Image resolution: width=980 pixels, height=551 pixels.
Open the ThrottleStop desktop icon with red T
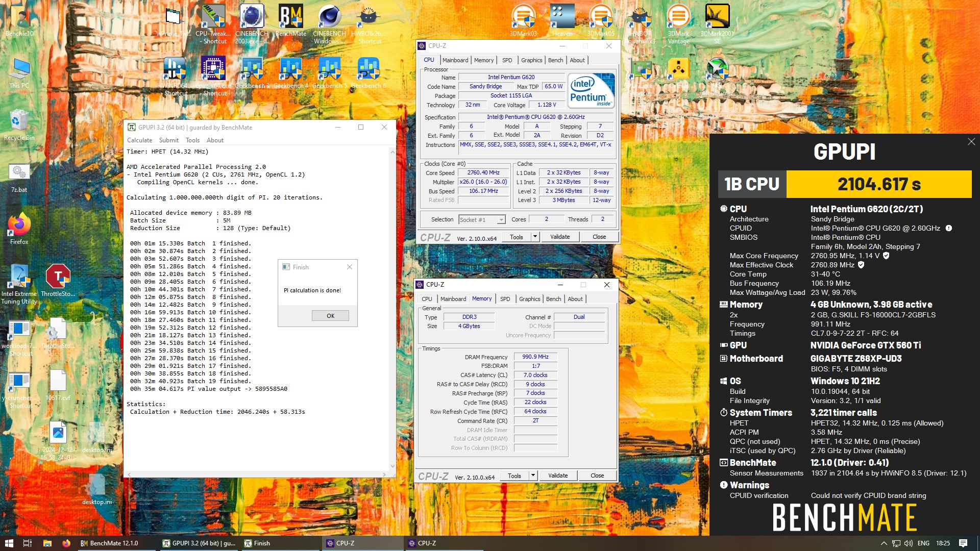(58, 281)
